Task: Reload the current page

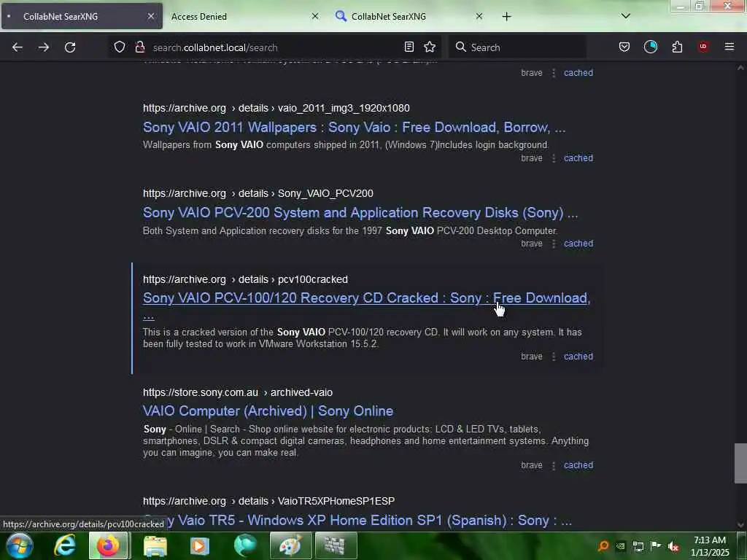Action: [x=70, y=47]
